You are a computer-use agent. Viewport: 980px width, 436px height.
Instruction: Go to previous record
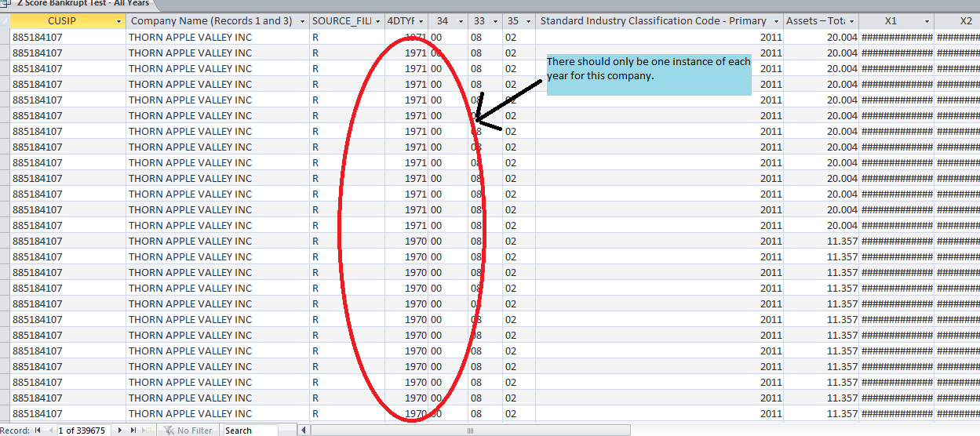50,431
